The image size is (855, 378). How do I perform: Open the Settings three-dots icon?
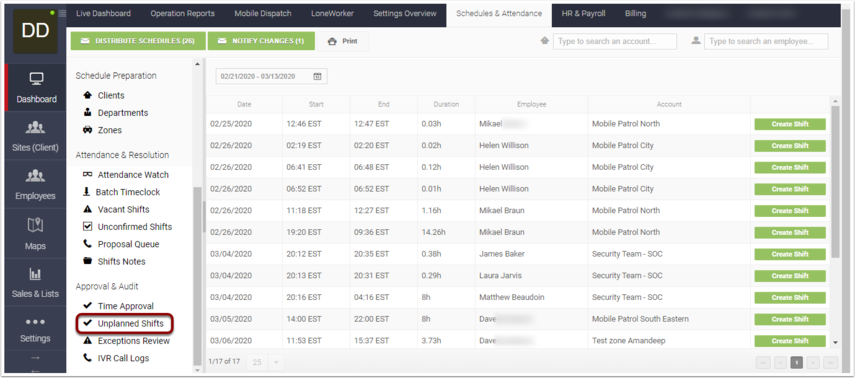(x=35, y=321)
